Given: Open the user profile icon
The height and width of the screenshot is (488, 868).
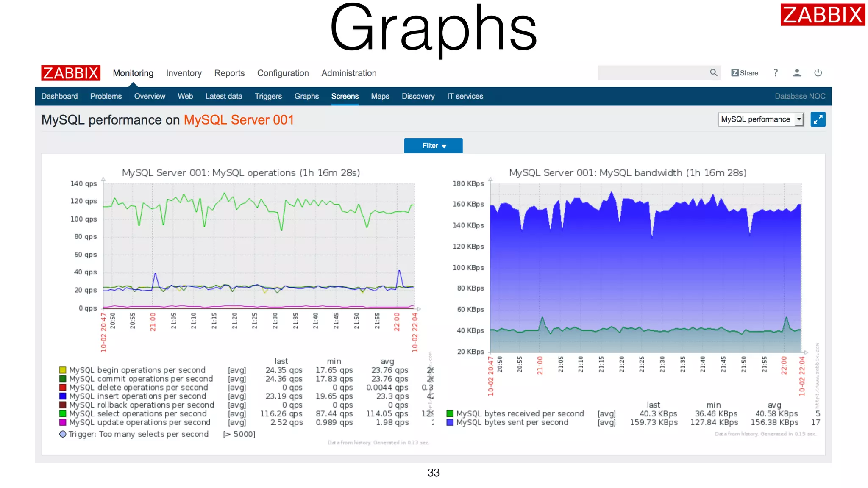Looking at the screenshot, I should tap(797, 73).
